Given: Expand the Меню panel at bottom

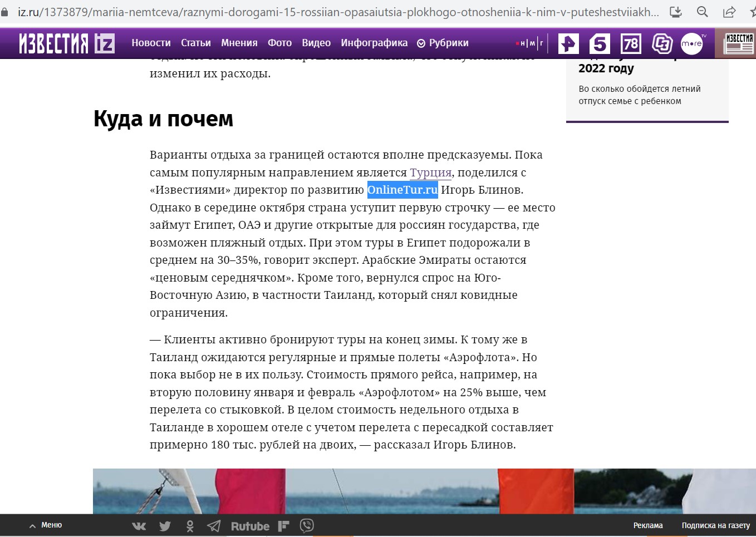Looking at the screenshot, I should (46, 525).
